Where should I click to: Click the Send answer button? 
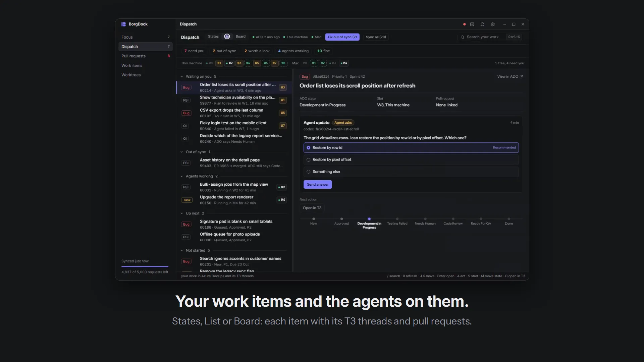tap(318, 185)
